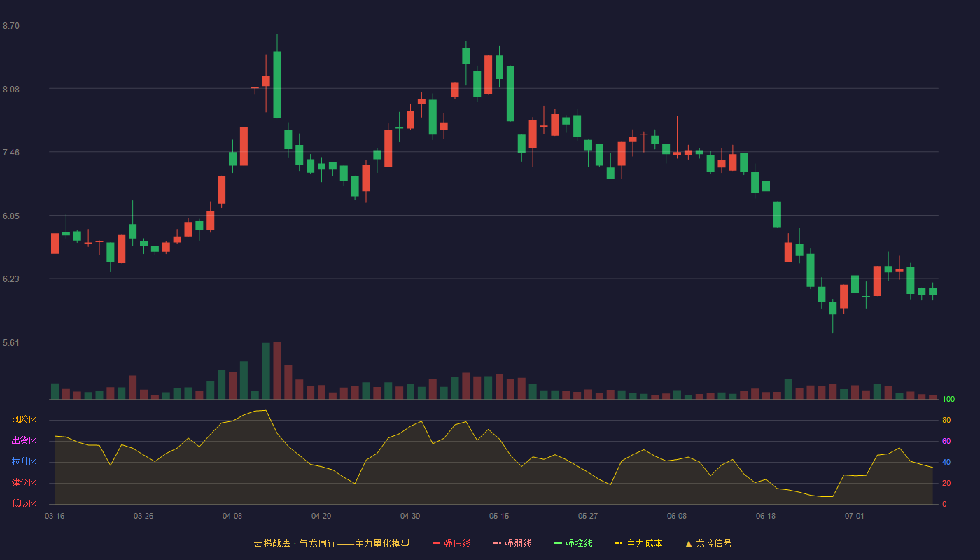Click the orange 80 indicator axis value
The image size is (980, 560).
point(946,420)
